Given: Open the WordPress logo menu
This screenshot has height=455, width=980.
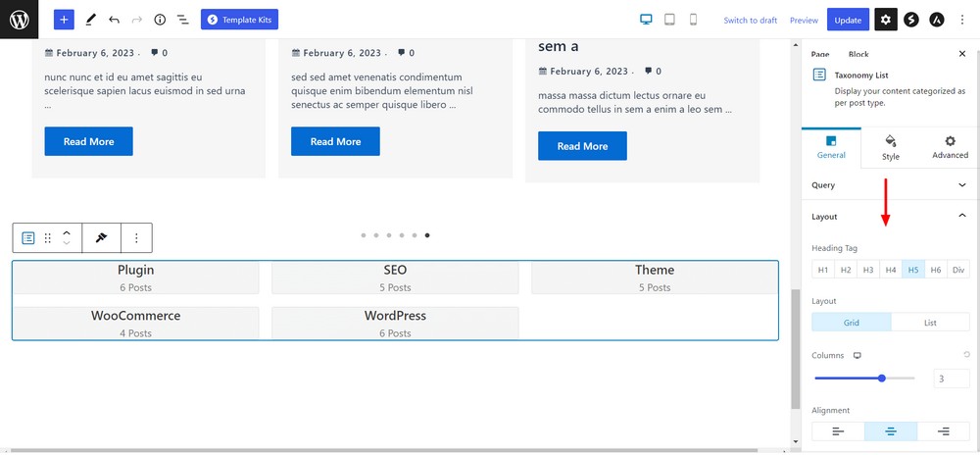Looking at the screenshot, I should click(x=20, y=20).
